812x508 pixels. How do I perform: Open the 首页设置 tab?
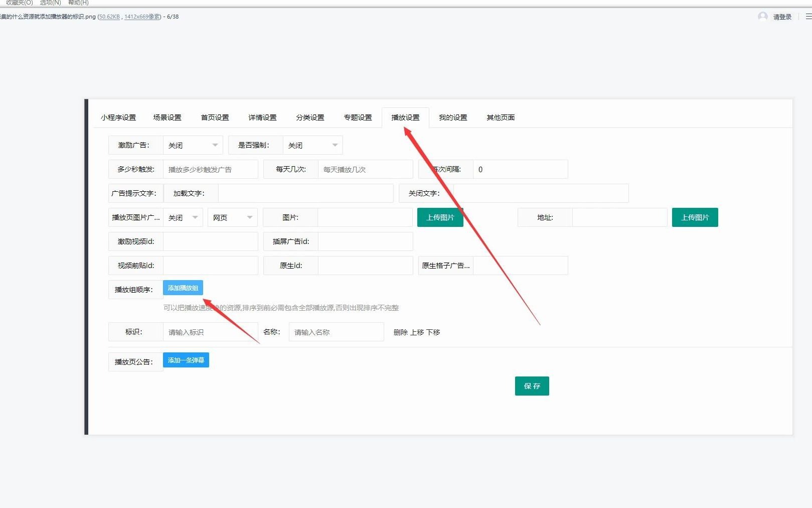click(x=215, y=117)
